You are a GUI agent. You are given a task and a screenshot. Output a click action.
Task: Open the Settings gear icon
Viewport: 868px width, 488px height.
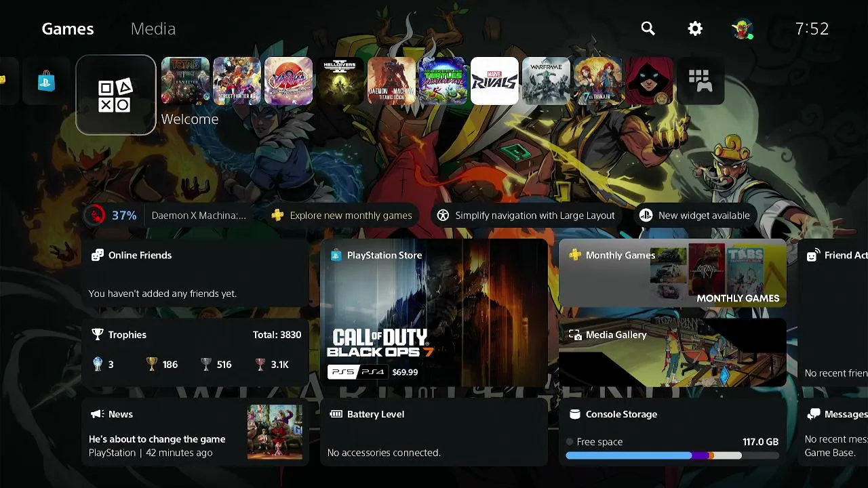click(x=695, y=28)
